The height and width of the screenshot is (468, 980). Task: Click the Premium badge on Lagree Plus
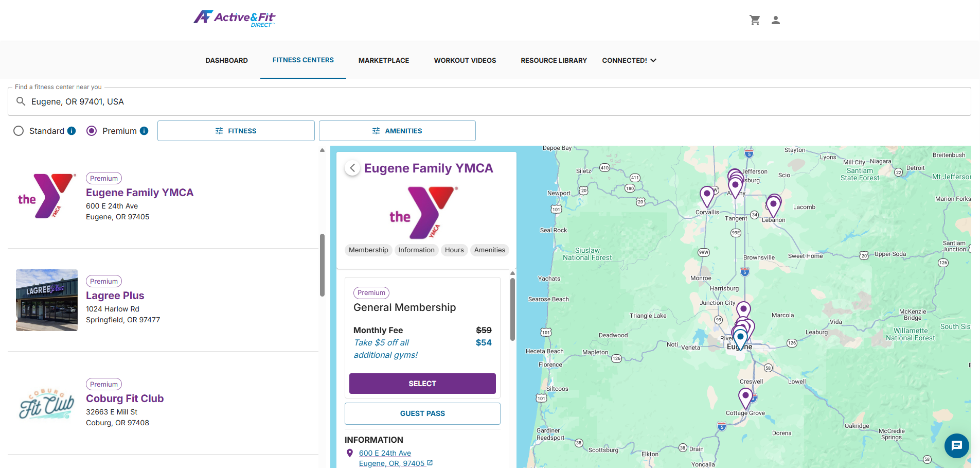104,281
